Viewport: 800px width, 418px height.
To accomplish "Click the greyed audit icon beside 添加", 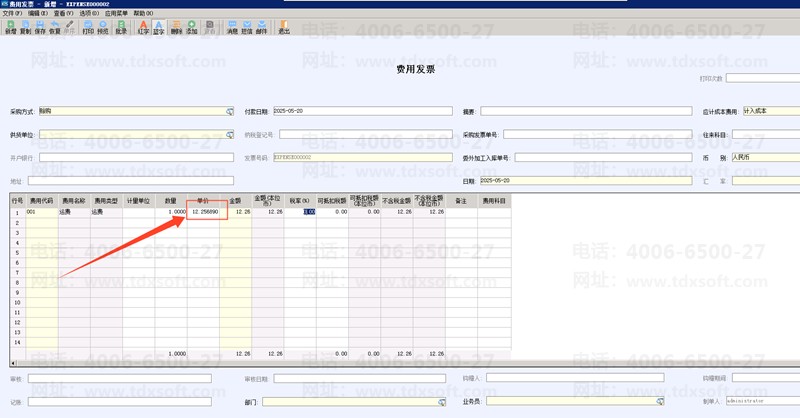I will [210, 28].
